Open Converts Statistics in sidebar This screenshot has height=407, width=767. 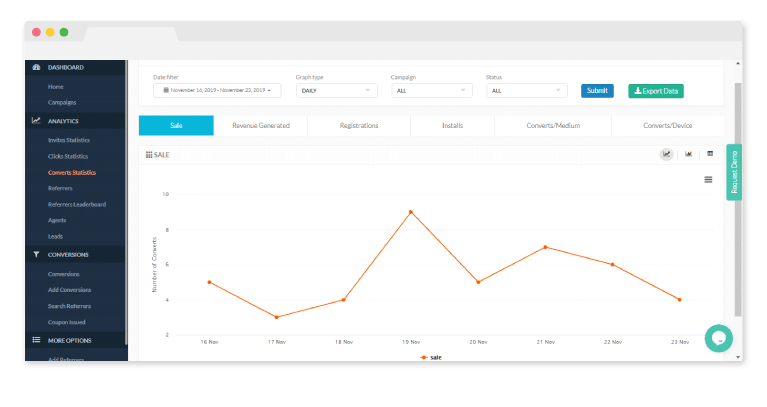click(72, 172)
